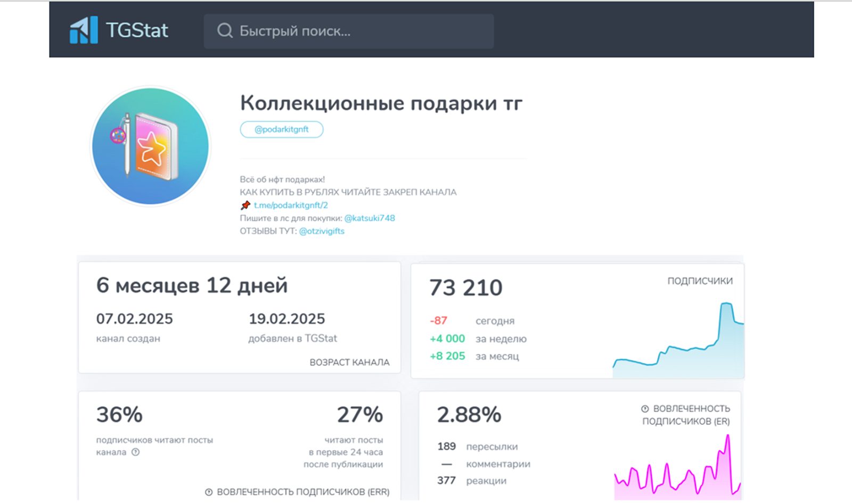Image resolution: width=852 pixels, height=504 pixels.
Task: Click the +4 000 за неделю value
Action: click(447, 338)
